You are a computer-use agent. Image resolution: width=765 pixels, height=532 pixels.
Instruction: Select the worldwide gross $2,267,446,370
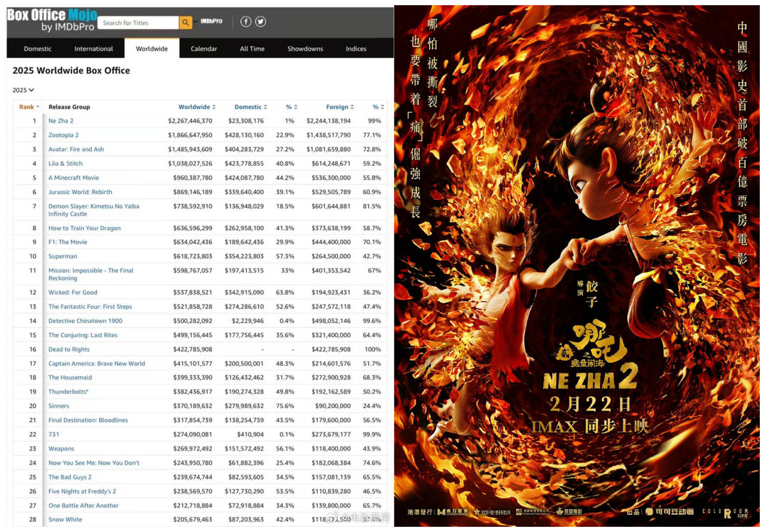pos(190,121)
